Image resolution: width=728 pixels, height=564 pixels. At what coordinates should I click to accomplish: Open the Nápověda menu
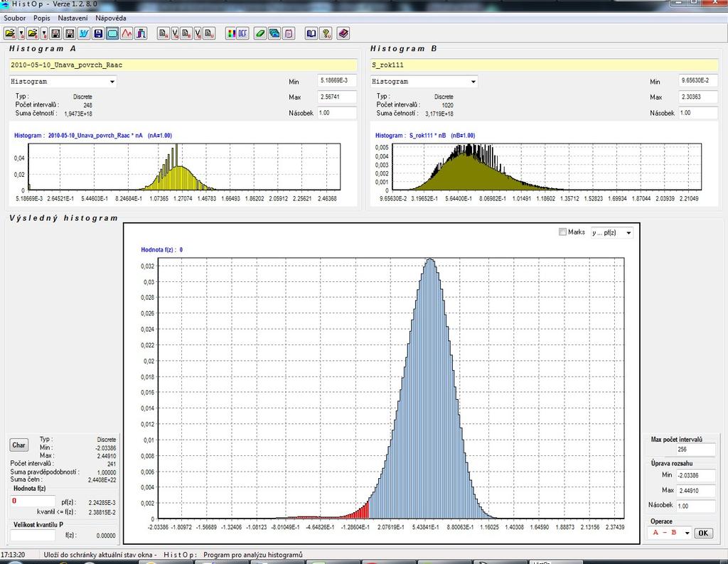110,18
